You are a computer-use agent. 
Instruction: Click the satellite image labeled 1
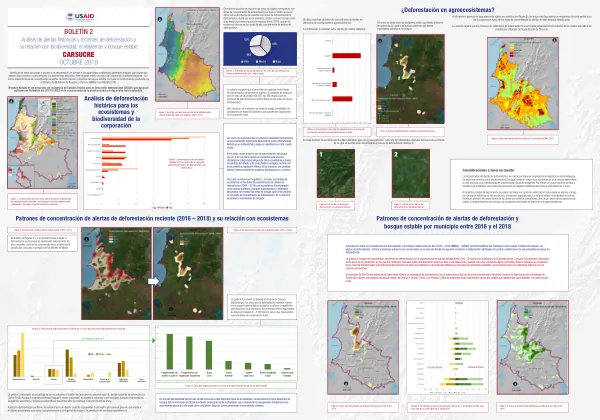(336, 173)
